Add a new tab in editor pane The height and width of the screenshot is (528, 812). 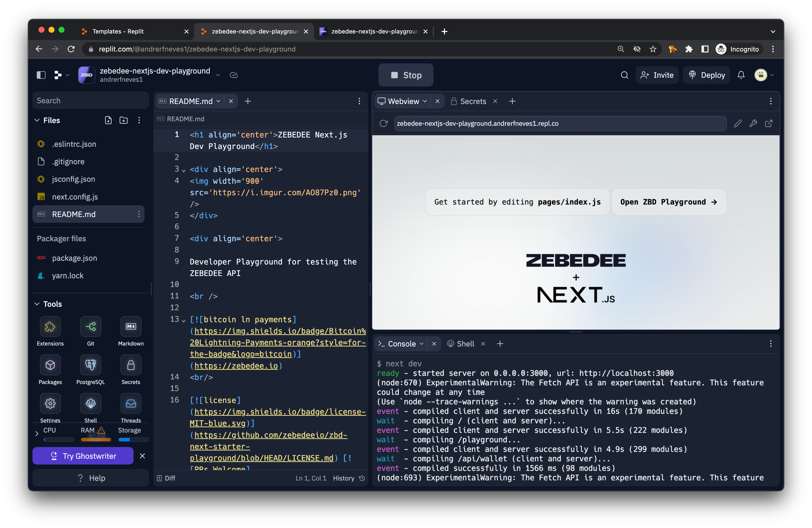248,101
